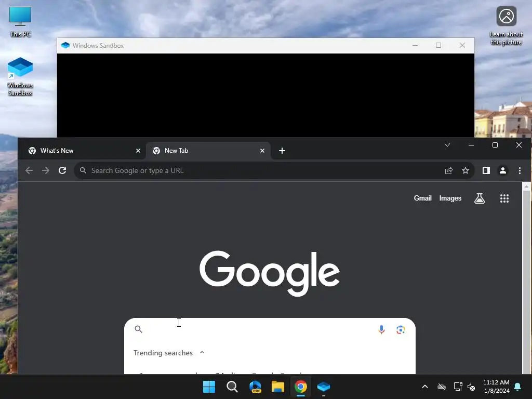Open notifications bell icon
Image resolution: width=532 pixels, height=399 pixels.
tap(518, 387)
